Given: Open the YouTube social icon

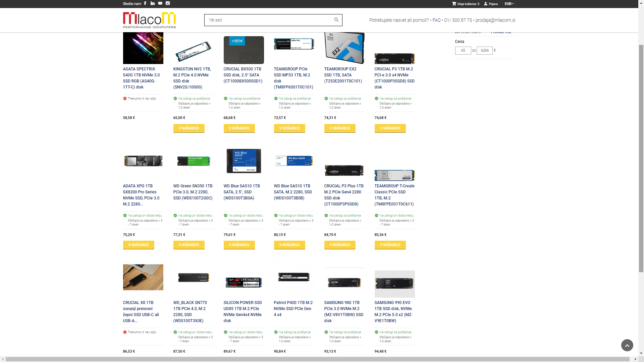Looking at the screenshot, I should [x=160, y=3].
